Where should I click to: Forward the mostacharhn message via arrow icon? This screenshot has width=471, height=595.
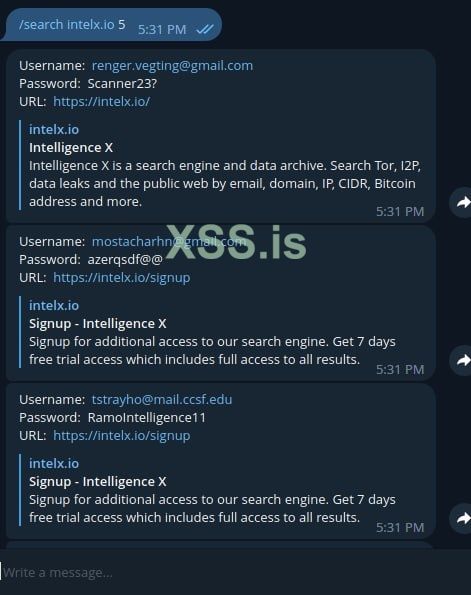(x=462, y=360)
